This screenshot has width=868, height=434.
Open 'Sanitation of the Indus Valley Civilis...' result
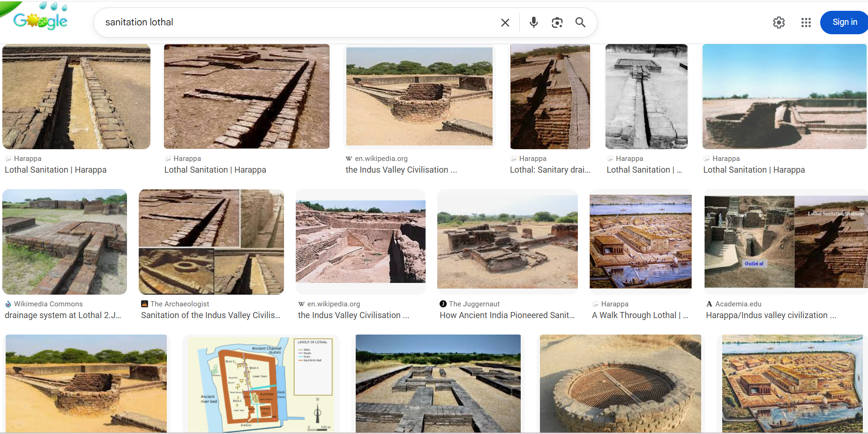pos(211,315)
